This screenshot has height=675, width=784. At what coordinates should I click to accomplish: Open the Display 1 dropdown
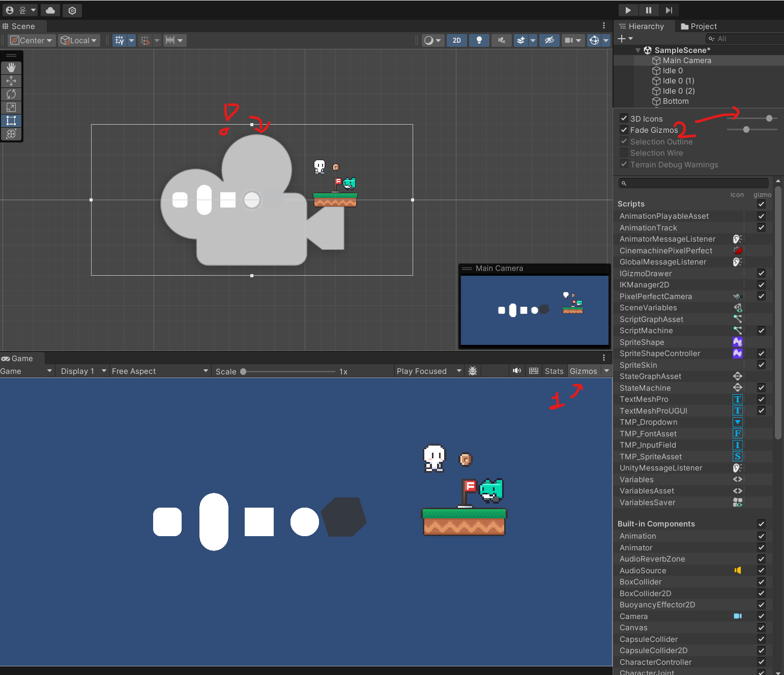83,371
